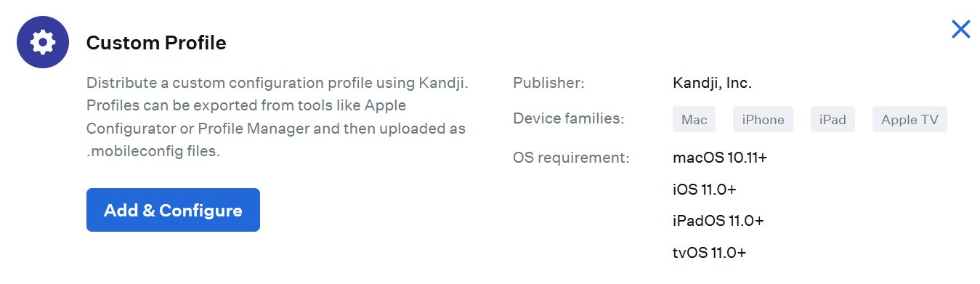
Task: Click the Custom Profile gear icon
Action: [x=43, y=42]
